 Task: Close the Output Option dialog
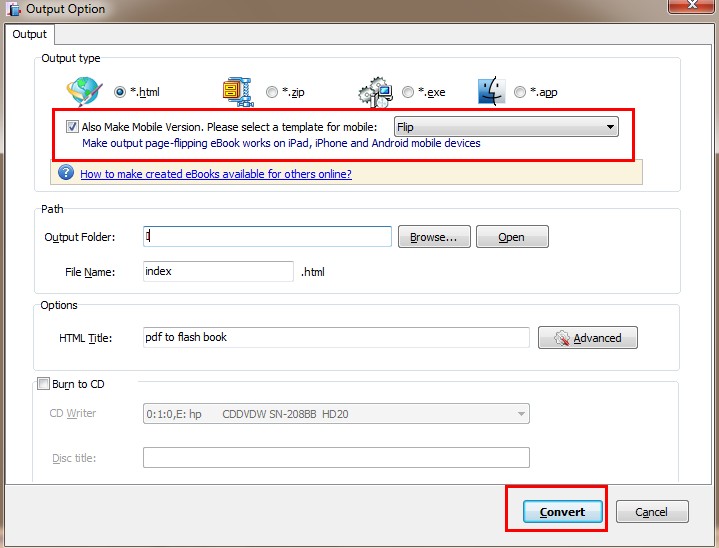click(x=692, y=6)
